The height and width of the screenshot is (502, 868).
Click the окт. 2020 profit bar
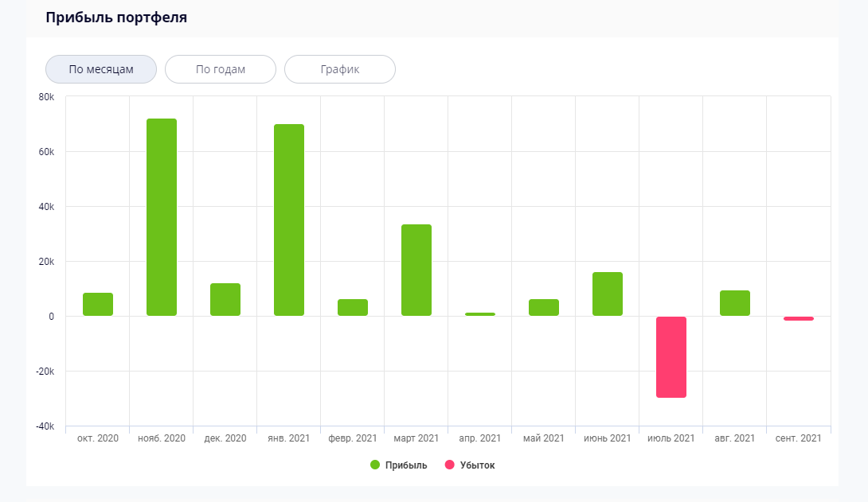pos(98,304)
